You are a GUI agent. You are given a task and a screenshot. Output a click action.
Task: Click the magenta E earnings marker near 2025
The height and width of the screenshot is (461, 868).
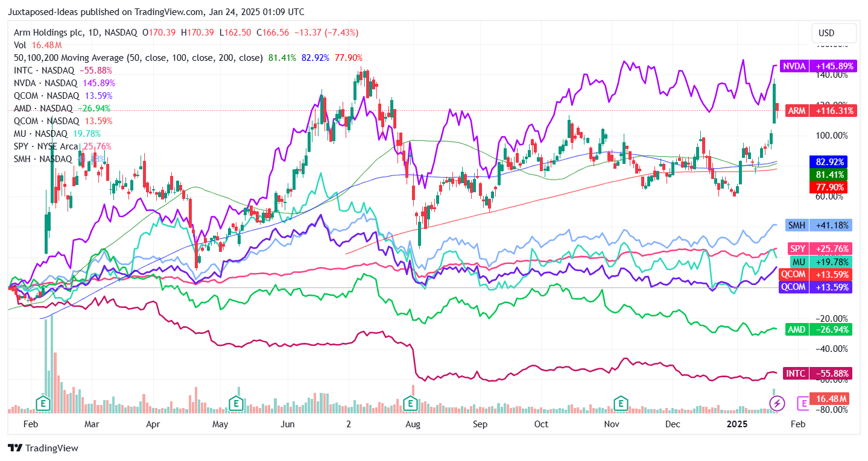point(802,403)
